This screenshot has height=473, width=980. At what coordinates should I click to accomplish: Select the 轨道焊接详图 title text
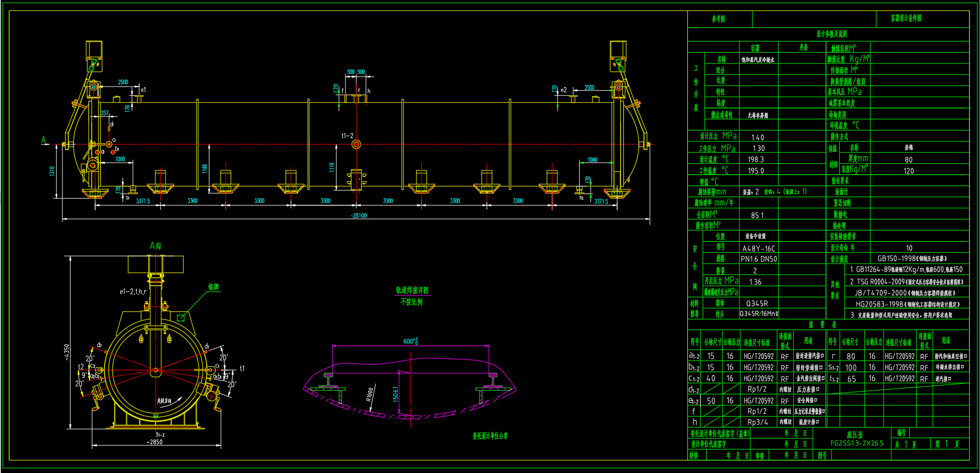click(412, 290)
